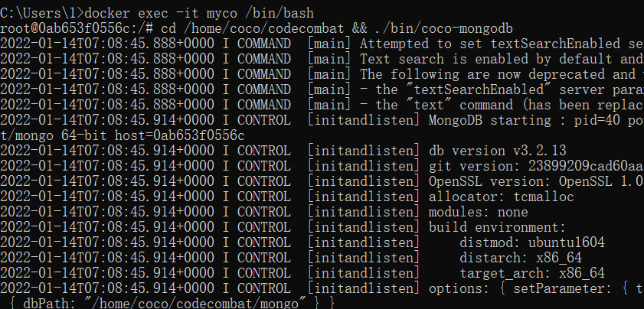The width and height of the screenshot is (644, 309).
Task: Click the 'target_arch: x86_64' text
Action: point(532,272)
